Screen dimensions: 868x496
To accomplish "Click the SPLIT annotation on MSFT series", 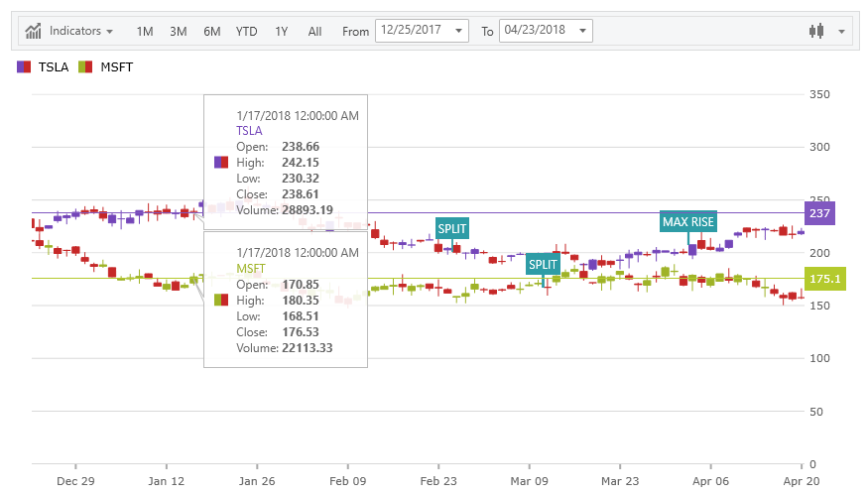I will (x=543, y=265).
